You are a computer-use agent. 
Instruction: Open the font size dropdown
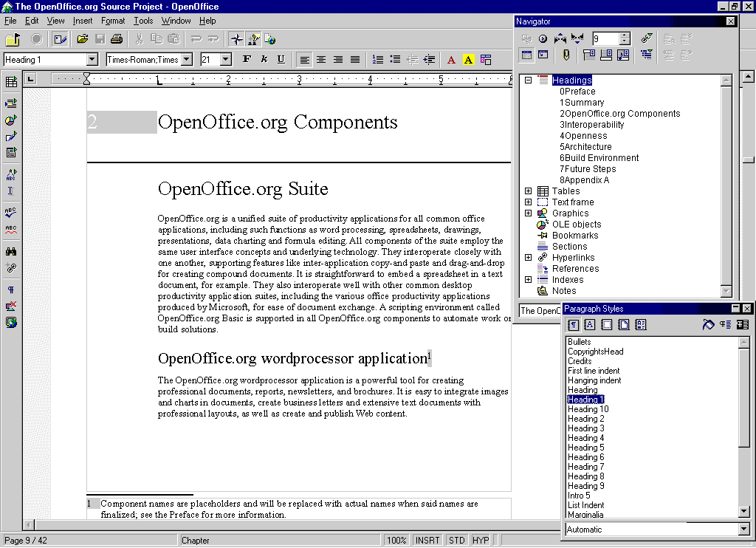[x=226, y=59]
